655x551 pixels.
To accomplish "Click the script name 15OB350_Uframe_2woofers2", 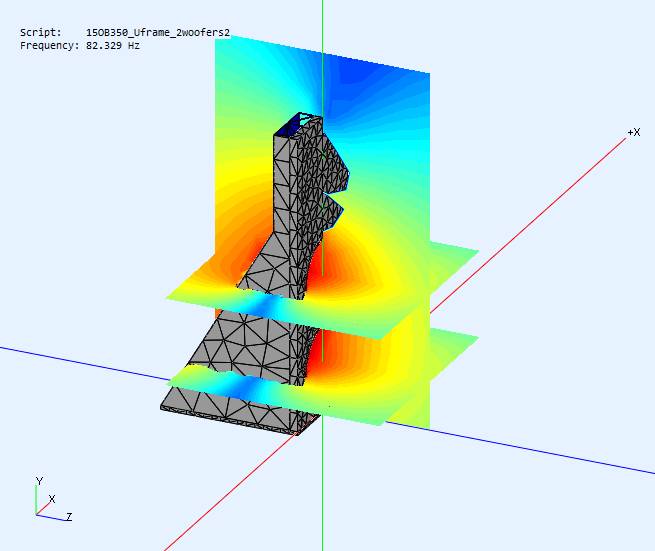I will pos(158,33).
